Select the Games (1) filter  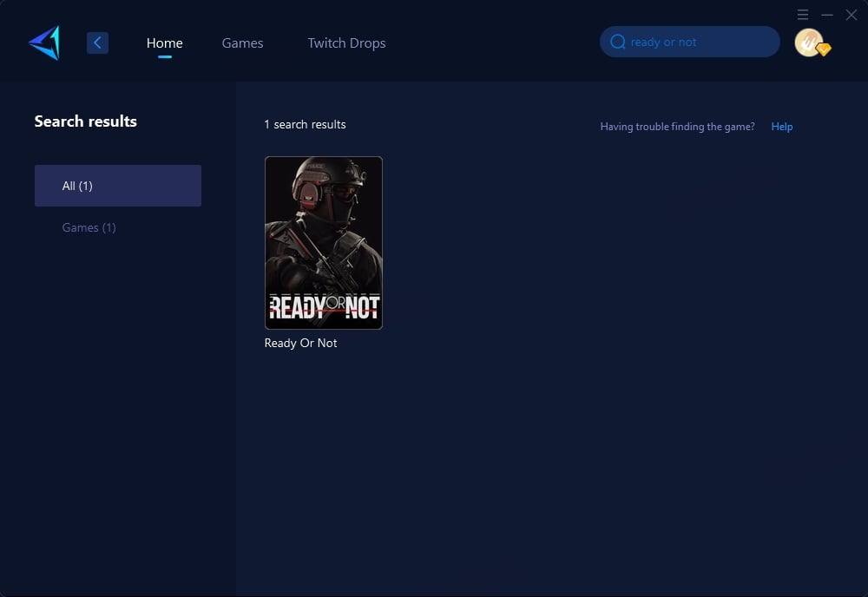[89, 227]
